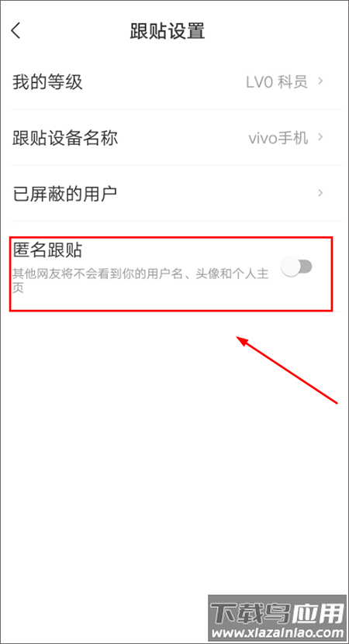
Task: Tap the 匿名跟贴 label text
Action: (47, 250)
